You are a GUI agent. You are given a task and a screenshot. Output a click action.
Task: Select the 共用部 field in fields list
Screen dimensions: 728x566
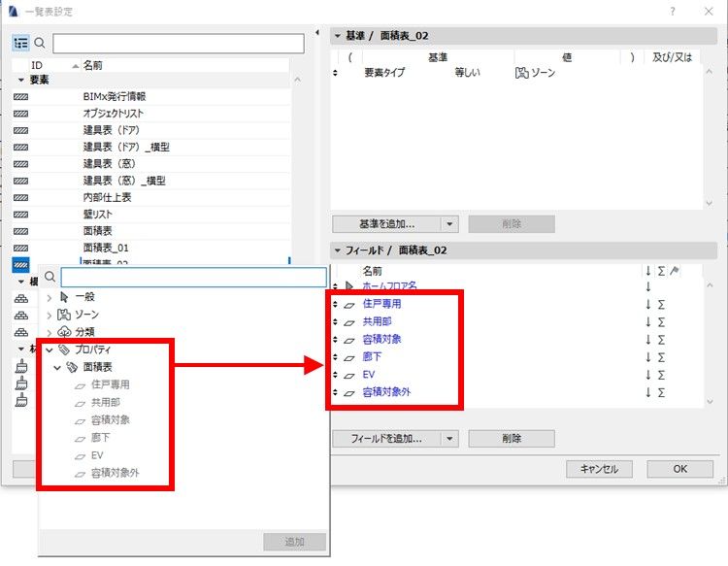pos(377,321)
